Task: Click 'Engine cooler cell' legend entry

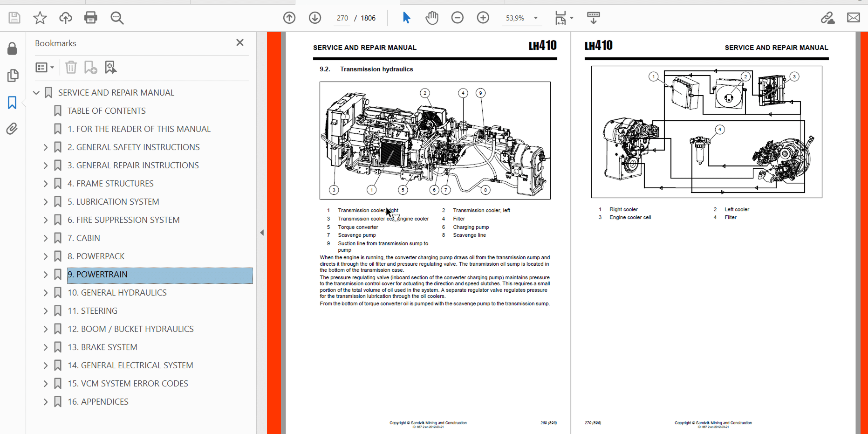Action: (x=630, y=218)
